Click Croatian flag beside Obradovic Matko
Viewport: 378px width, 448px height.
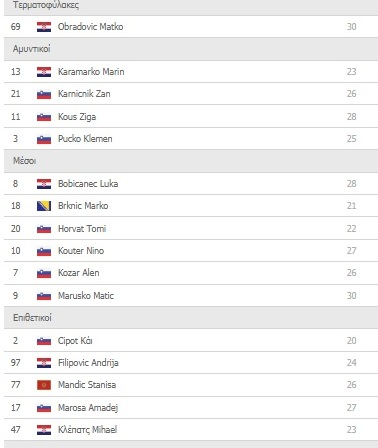click(44, 27)
